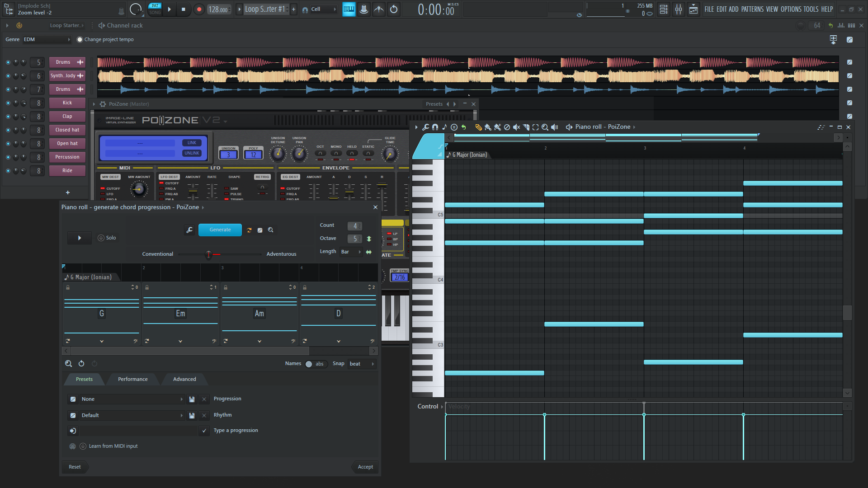Viewport: 868px width, 488px height.
Task: Toggle the Kick channel green mute light
Action: coord(8,103)
